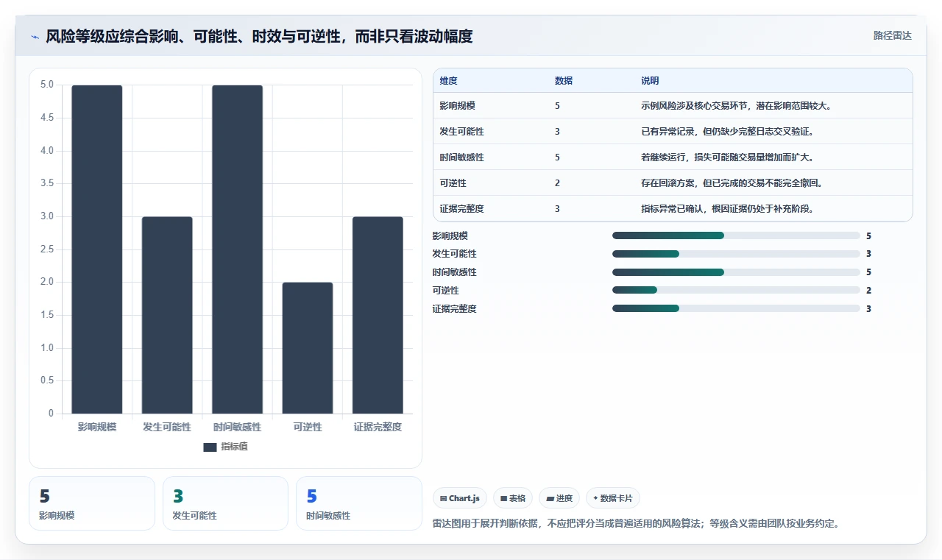The height and width of the screenshot is (560, 942).
Task: Click the icon inside 表格 chip
Action: 503,498
